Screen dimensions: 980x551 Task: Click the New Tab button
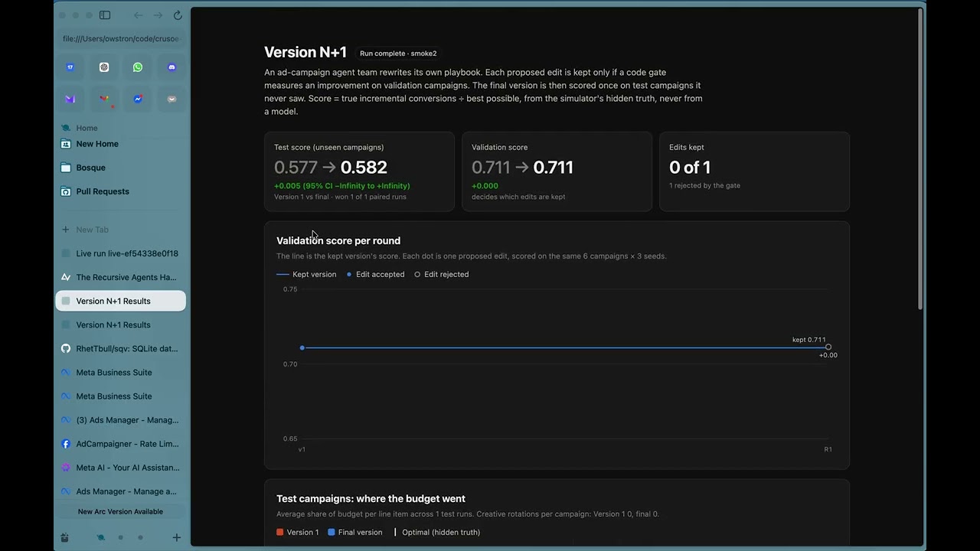click(x=120, y=230)
